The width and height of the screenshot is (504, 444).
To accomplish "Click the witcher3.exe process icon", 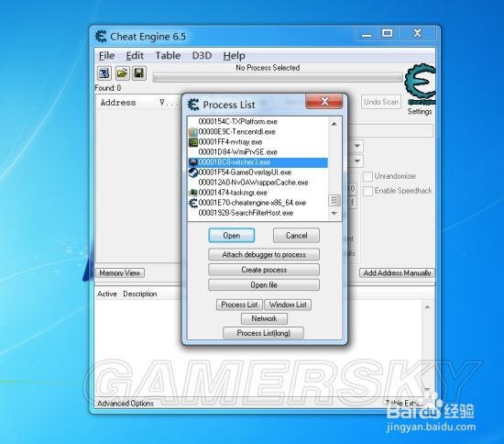I will (x=192, y=162).
